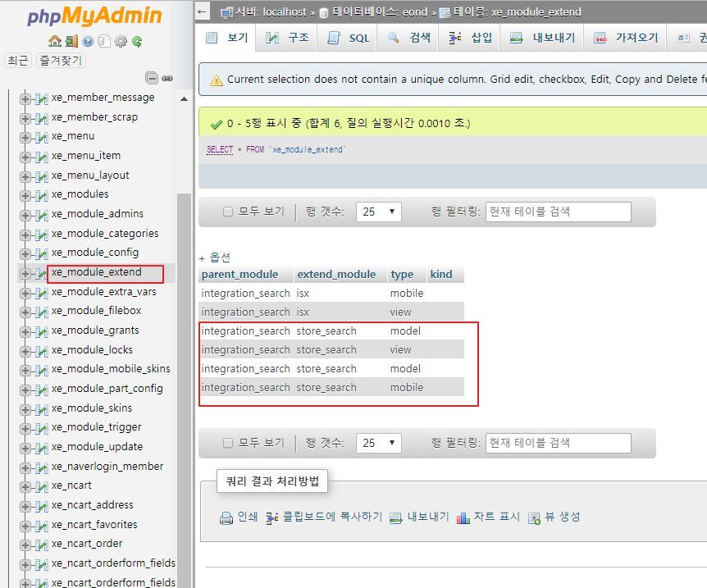Image resolution: width=707 pixels, height=588 pixels.
Task: Click the back arrow in the breadcrumb bar
Action: point(203,11)
